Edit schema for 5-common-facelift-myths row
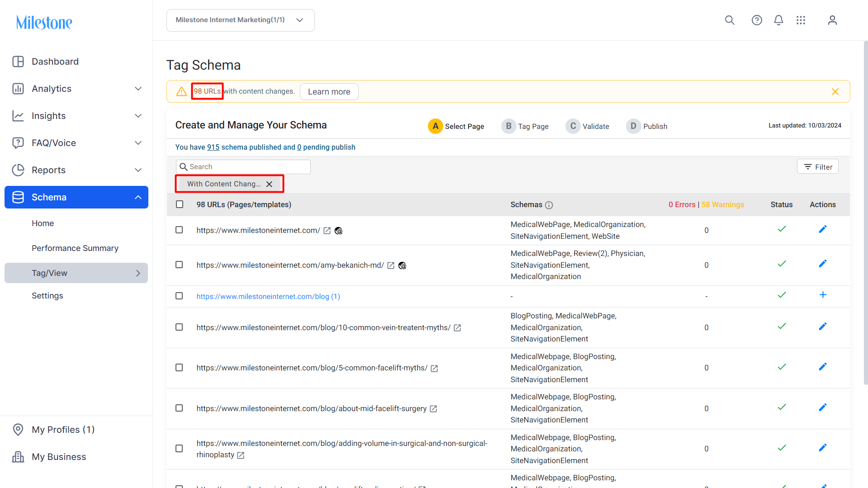The width and height of the screenshot is (868, 488). coord(823,367)
